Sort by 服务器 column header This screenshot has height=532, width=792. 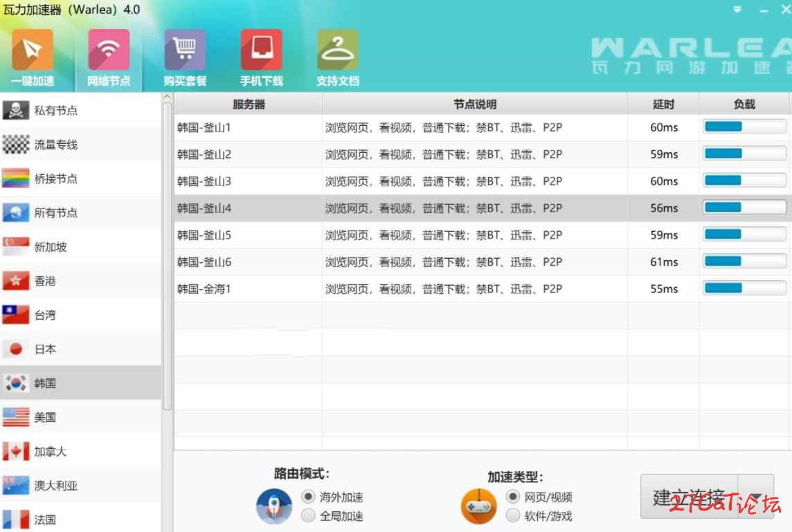click(x=249, y=104)
